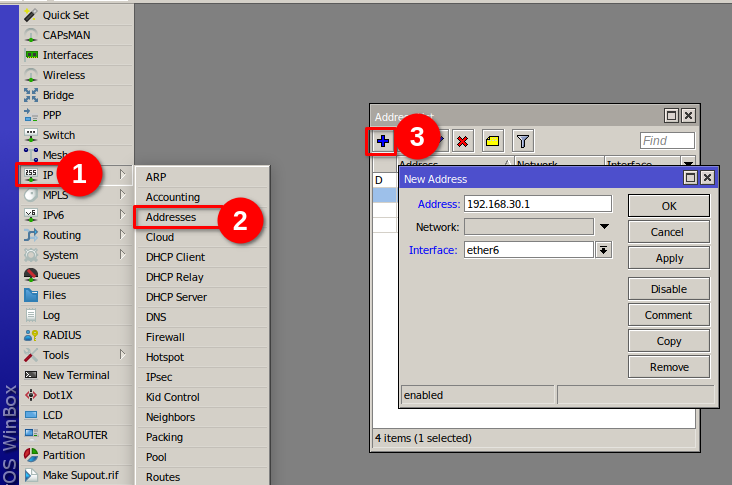Click the Find search box
Image resolution: width=732 pixels, height=485 pixels.
[667, 141]
